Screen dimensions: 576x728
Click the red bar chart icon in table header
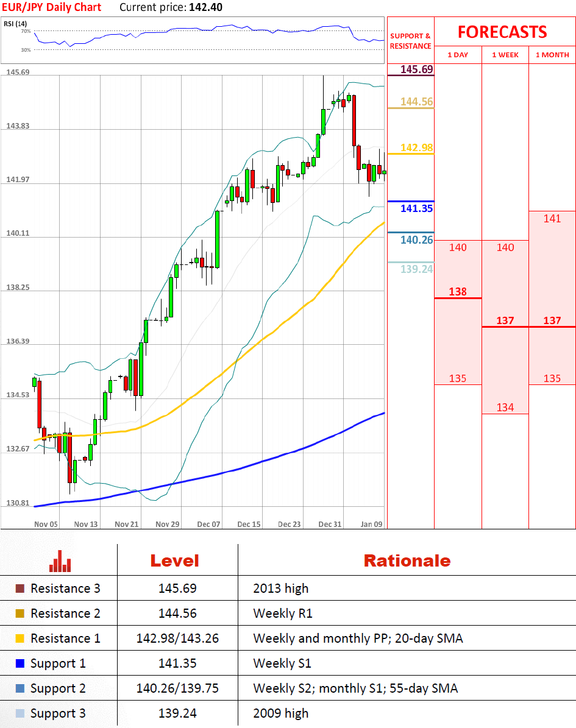(60, 561)
